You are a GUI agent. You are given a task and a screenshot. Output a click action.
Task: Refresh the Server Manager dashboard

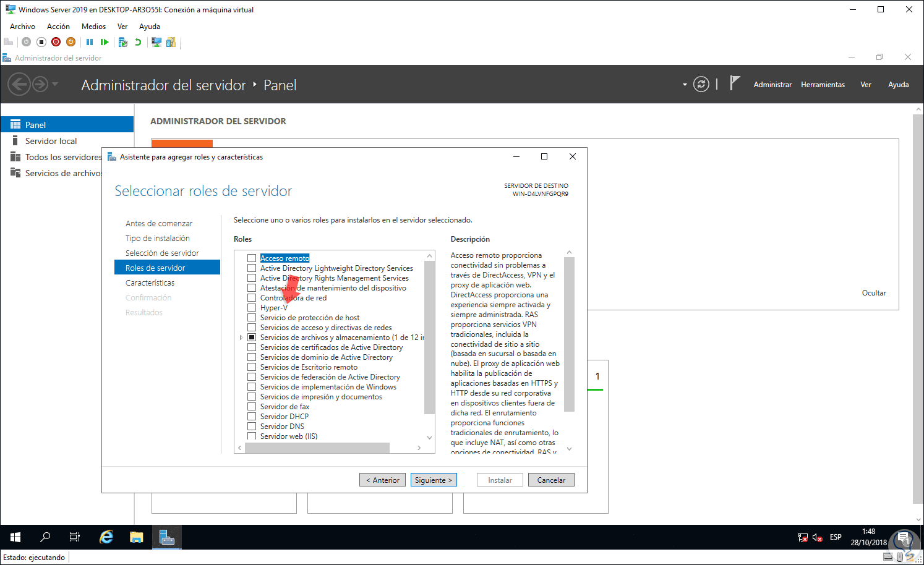pos(701,84)
